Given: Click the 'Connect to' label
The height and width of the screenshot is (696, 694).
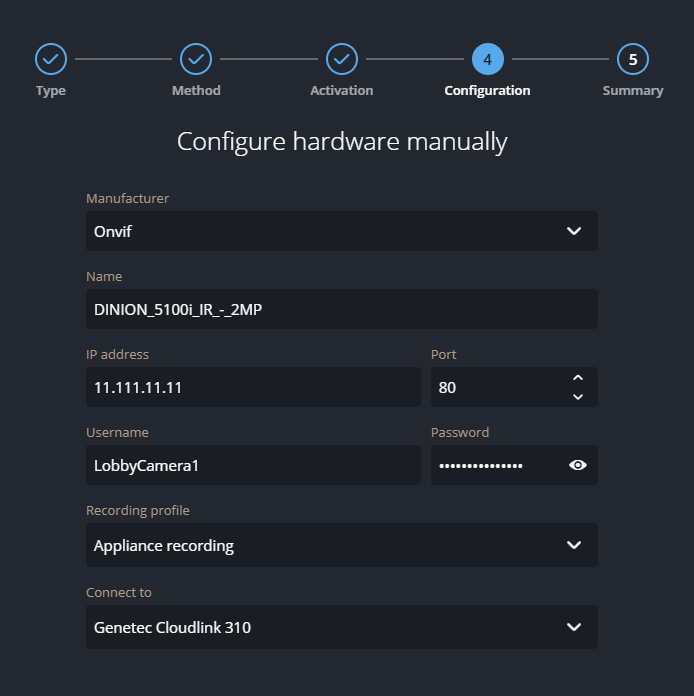Looking at the screenshot, I should click(119, 593).
